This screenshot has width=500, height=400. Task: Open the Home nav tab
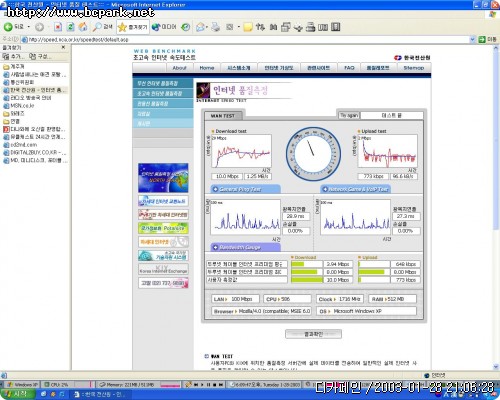207,68
